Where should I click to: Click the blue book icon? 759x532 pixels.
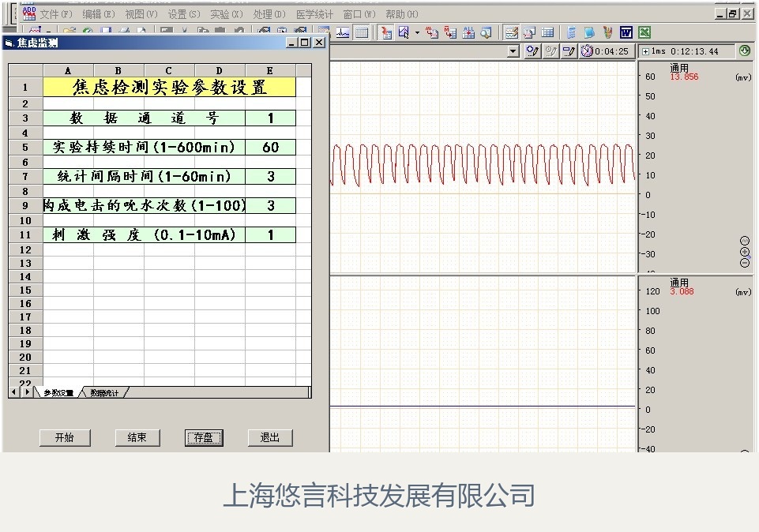tap(589, 33)
